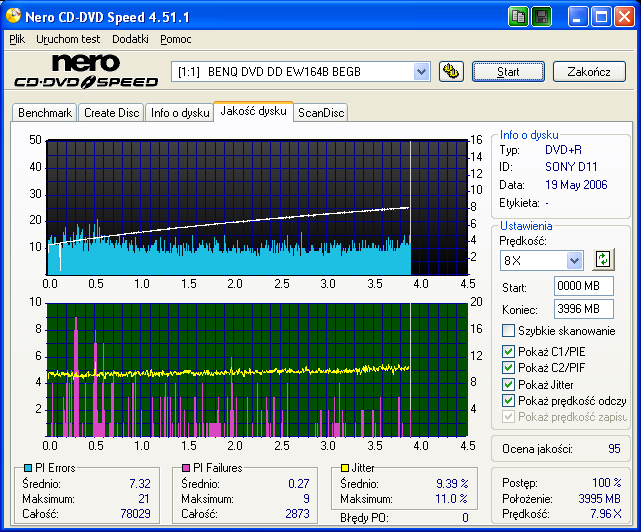Click PI Errors maximum 21
This screenshot has width=641, height=532.
point(143,499)
